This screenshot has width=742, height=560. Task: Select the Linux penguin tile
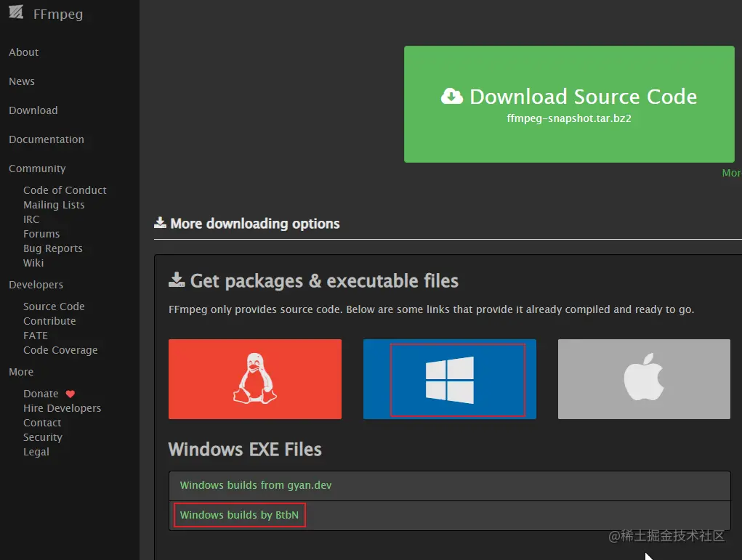point(255,379)
